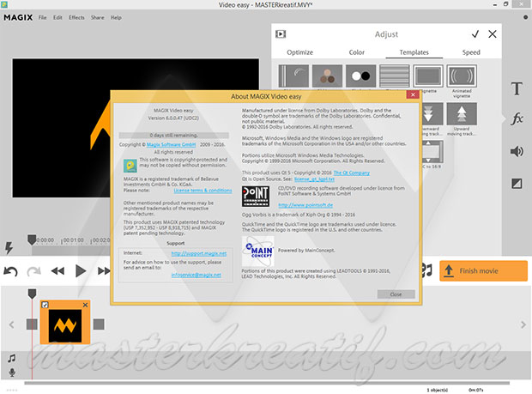This screenshot has width=532, height=394.
Task: Open the Share menu
Action: [x=97, y=17]
